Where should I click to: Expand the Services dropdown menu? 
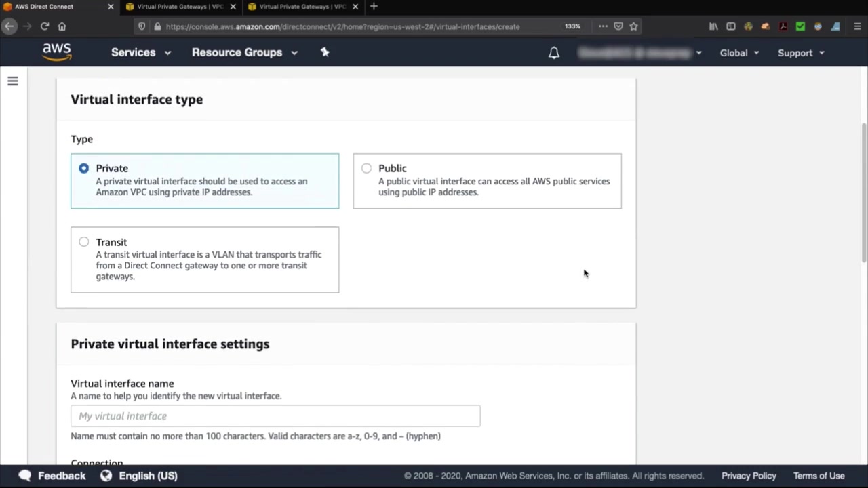pos(140,52)
